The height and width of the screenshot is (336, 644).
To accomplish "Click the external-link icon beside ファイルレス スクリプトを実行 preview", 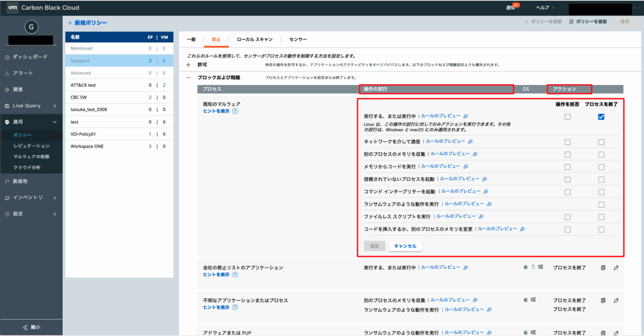I will (481, 216).
